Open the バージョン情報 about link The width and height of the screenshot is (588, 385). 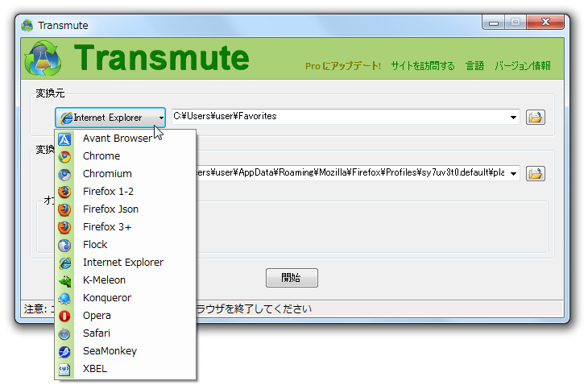coord(523,66)
